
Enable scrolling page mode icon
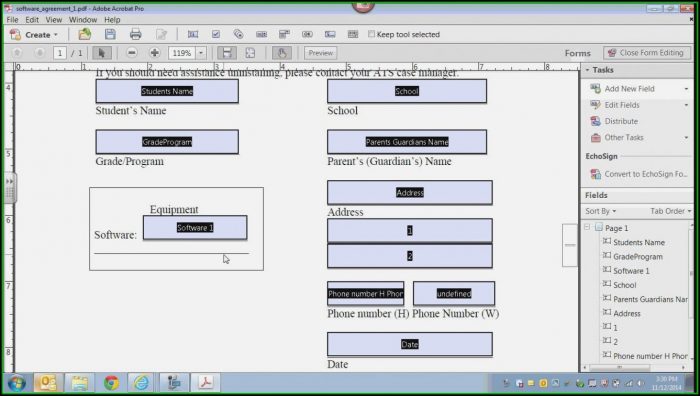tap(227, 53)
